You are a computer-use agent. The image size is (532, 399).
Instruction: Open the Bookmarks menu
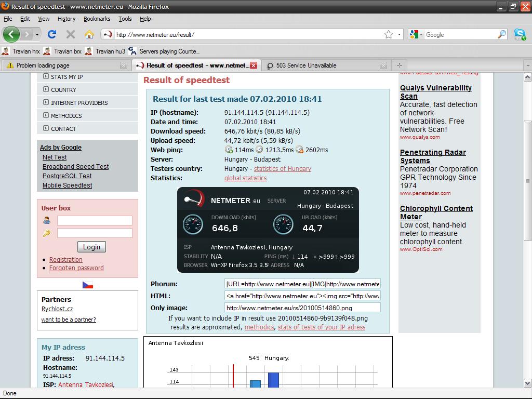pyautogui.click(x=97, y=19)
